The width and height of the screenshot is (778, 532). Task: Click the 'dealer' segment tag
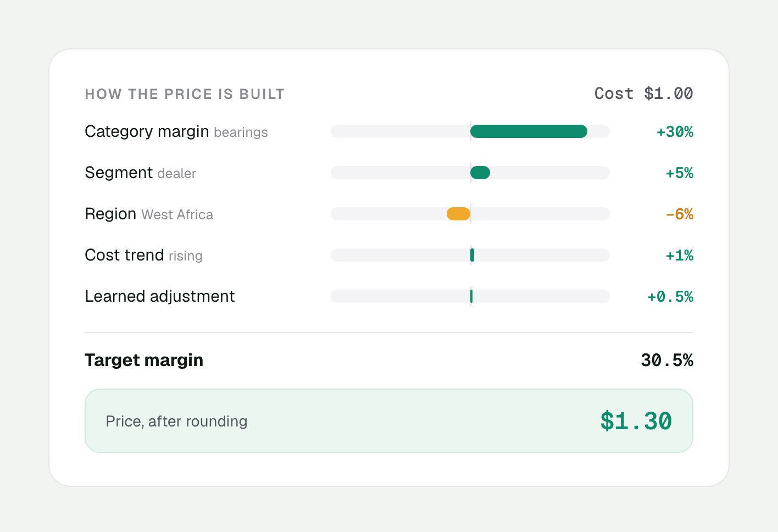176,174
